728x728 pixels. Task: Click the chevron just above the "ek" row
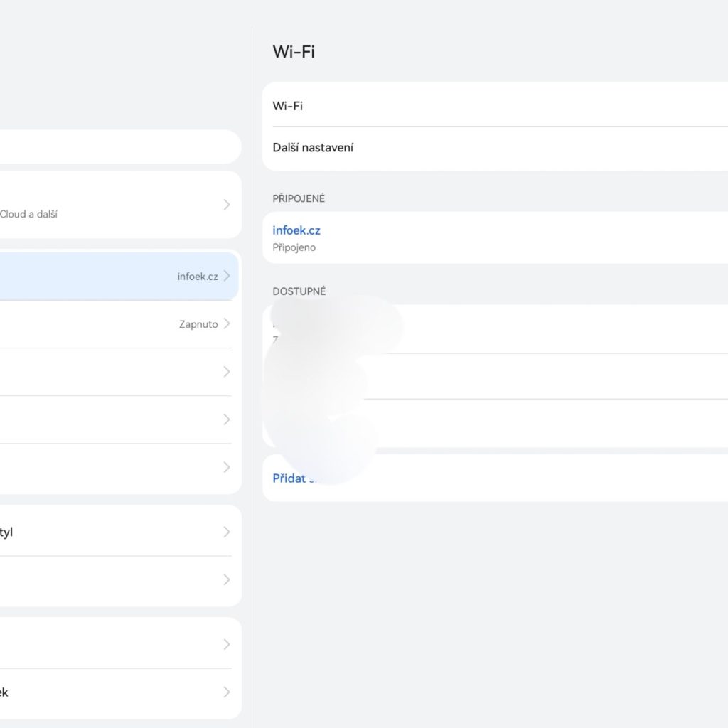point(227,644)
